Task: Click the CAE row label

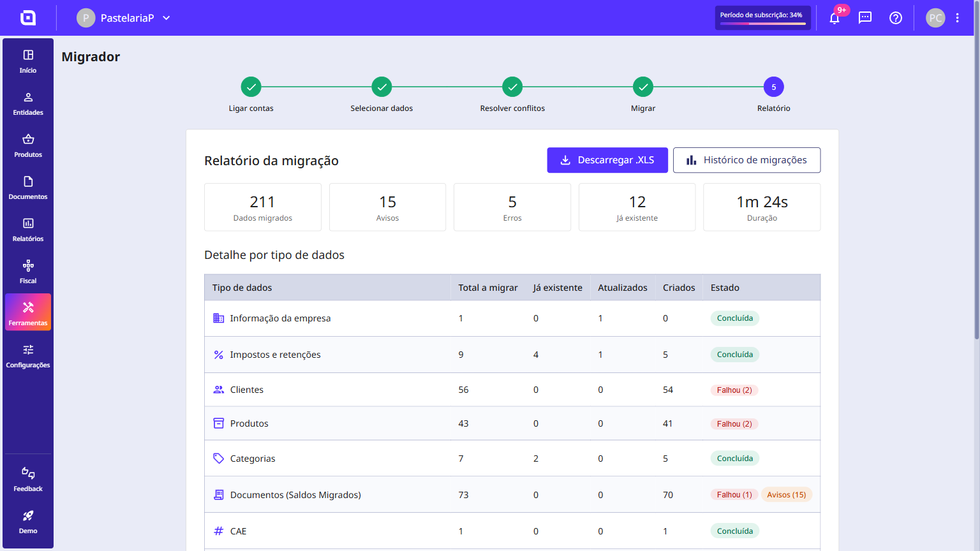Action: pos(238,531)
